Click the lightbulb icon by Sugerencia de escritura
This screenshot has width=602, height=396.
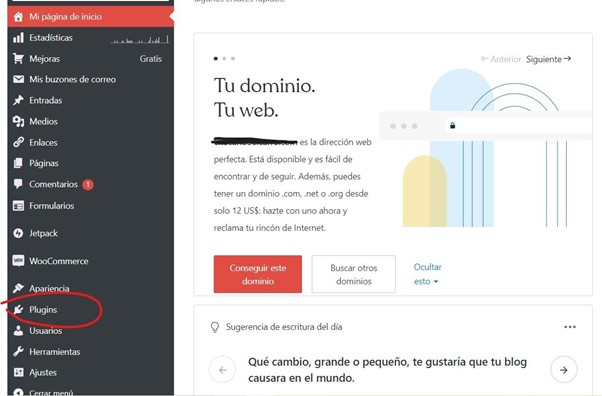pyautogui.click(x=215, y=327)
